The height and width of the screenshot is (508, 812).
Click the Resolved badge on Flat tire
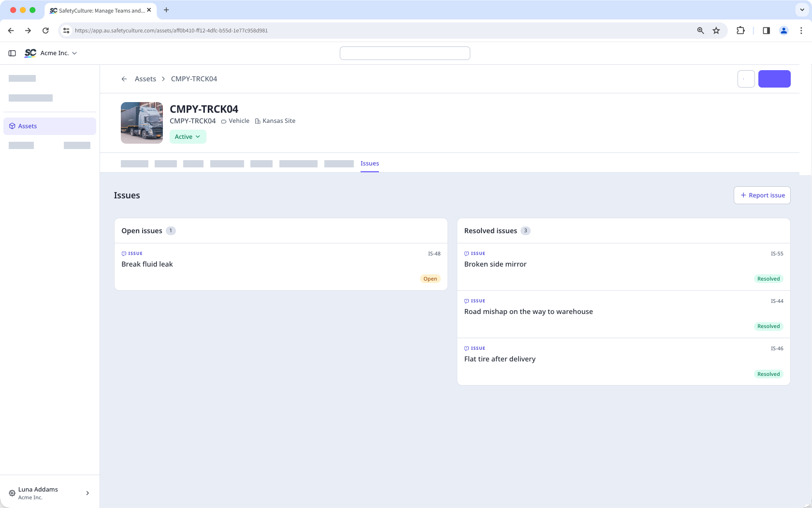pos(768,374)
